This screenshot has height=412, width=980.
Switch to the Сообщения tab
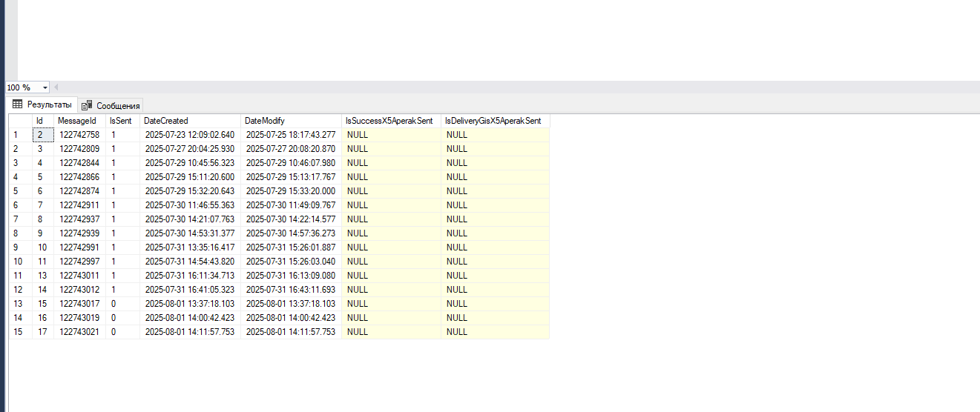click(111, 105)
